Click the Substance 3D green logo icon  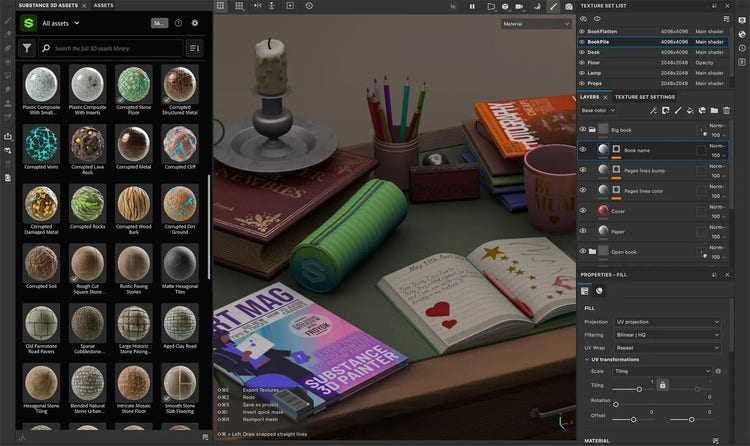tap(29, 22)
